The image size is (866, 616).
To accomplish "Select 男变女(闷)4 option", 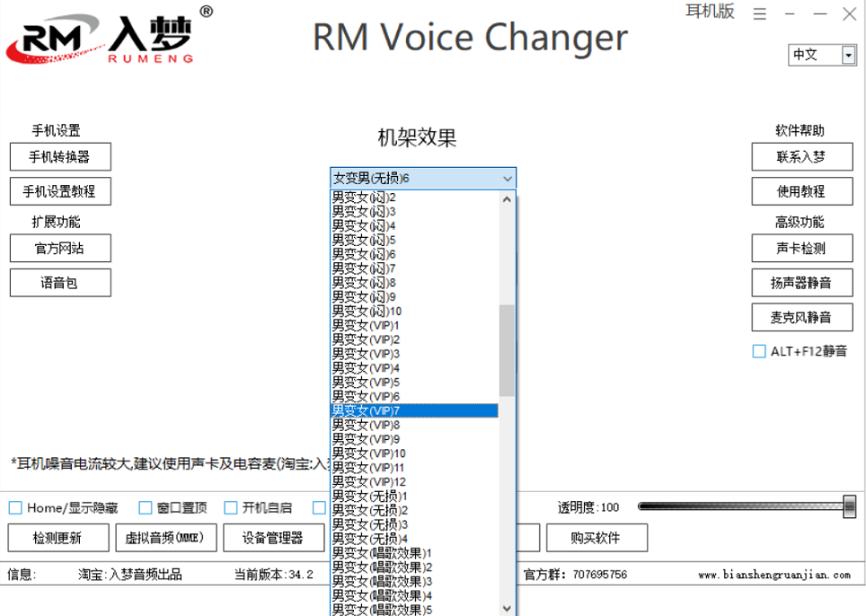I will [x=415, y=226].
